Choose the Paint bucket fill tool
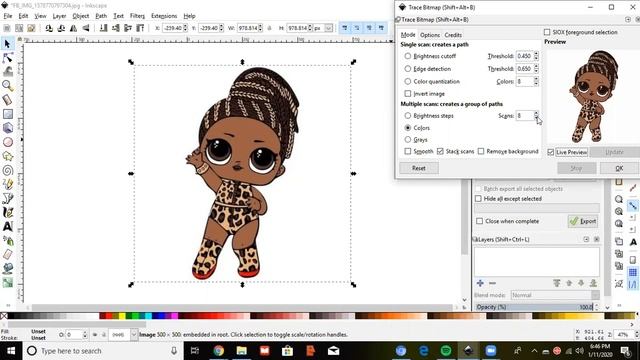 7,268
